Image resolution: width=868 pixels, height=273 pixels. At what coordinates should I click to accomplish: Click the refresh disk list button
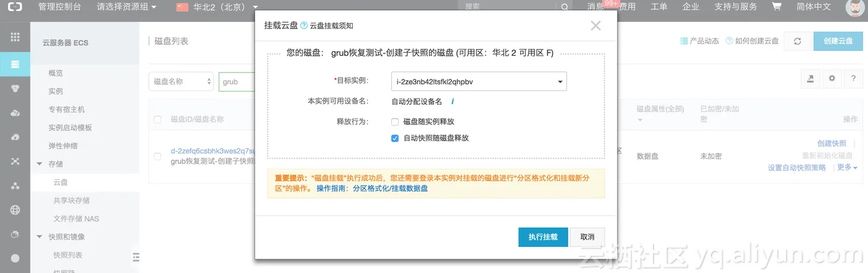(798, 41)
